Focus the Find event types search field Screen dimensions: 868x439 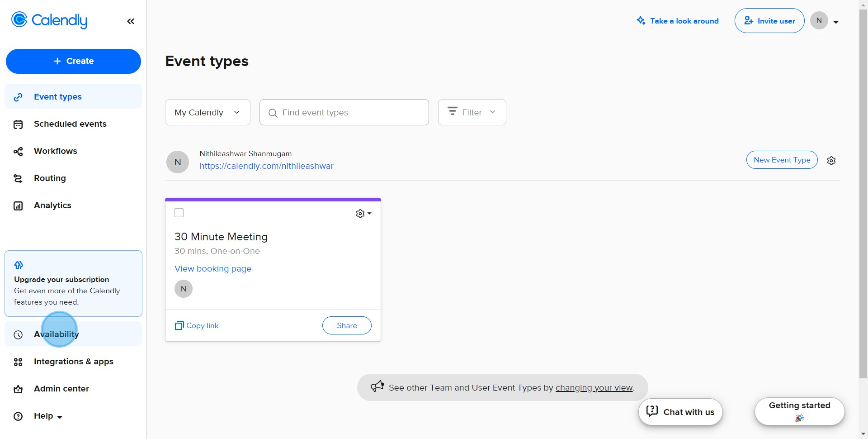coord(344,112)
